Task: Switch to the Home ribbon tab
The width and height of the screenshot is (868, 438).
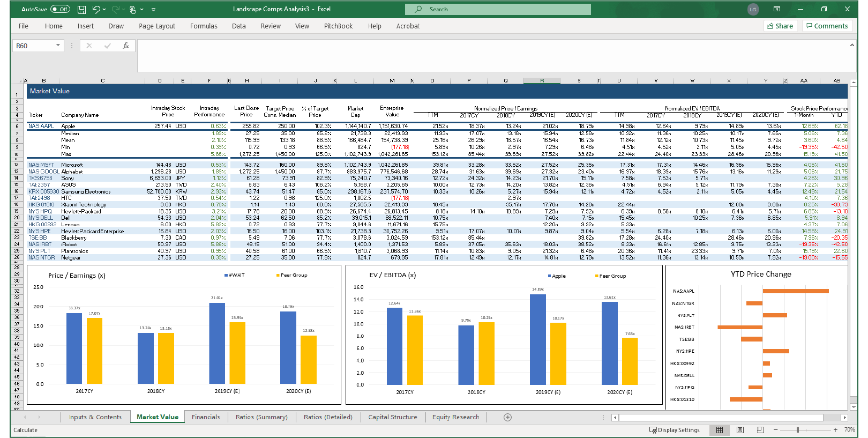Action: pos(54,26)
